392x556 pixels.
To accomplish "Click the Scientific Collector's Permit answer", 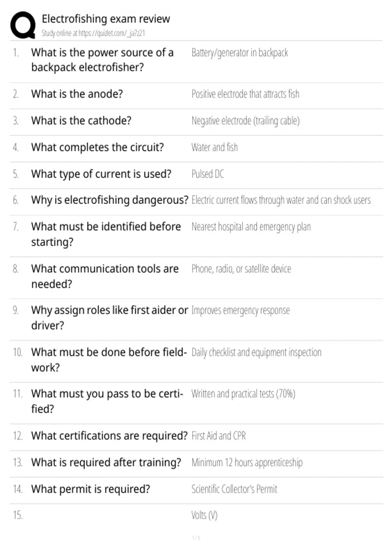I will tap(234, 489).
